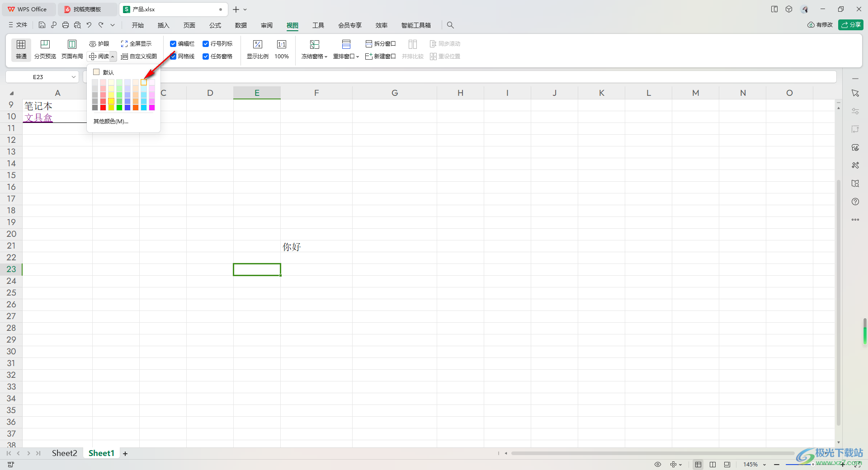
Task: Click the print icon in quick toolbar
Action: tap(66, 25)
